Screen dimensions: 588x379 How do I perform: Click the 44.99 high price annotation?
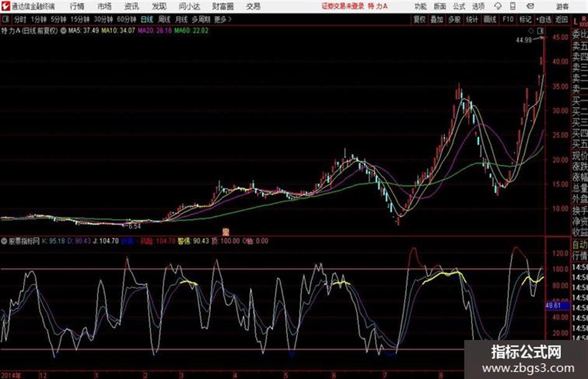pos(524,40)
